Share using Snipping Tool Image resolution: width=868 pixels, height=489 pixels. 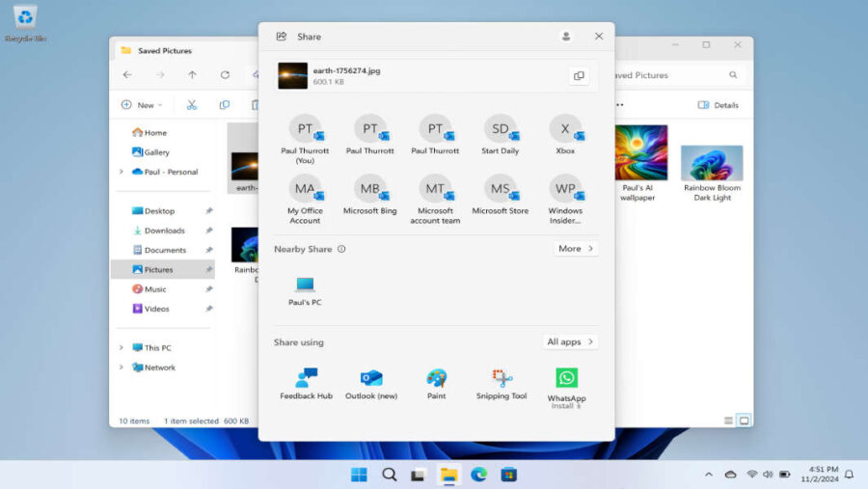pyautogui.click(x=502, y=383)
